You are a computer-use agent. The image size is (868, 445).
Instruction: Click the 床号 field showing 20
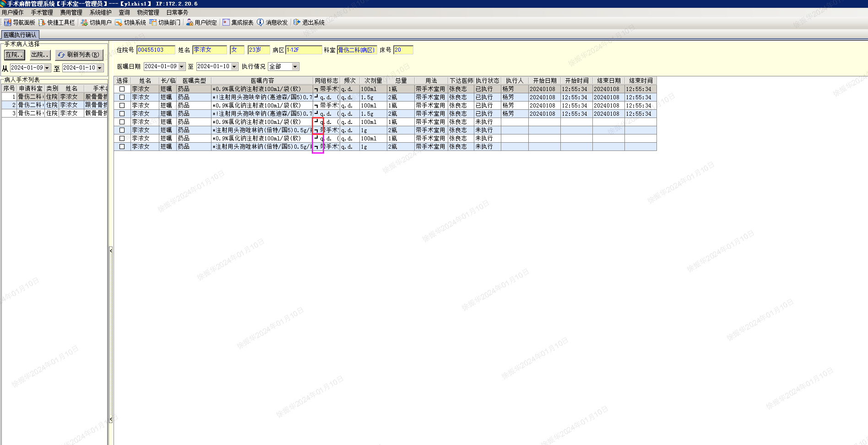click(403, 50)
